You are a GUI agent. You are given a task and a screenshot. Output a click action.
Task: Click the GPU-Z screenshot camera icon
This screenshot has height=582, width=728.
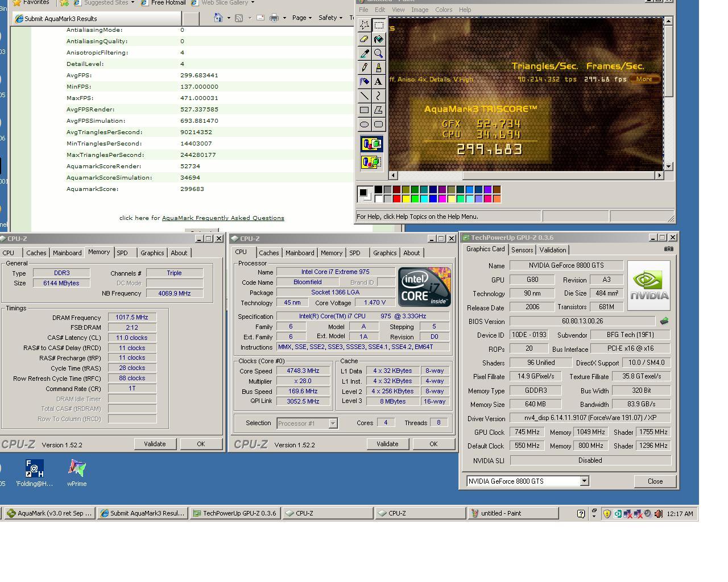[x=669, y=249]
